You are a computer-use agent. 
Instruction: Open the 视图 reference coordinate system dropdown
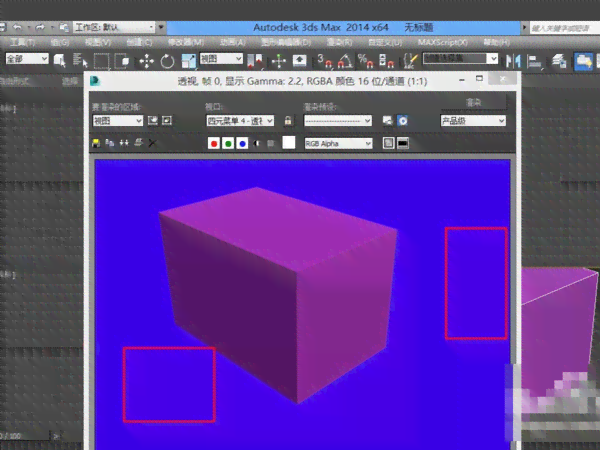(x=221, y=59)
